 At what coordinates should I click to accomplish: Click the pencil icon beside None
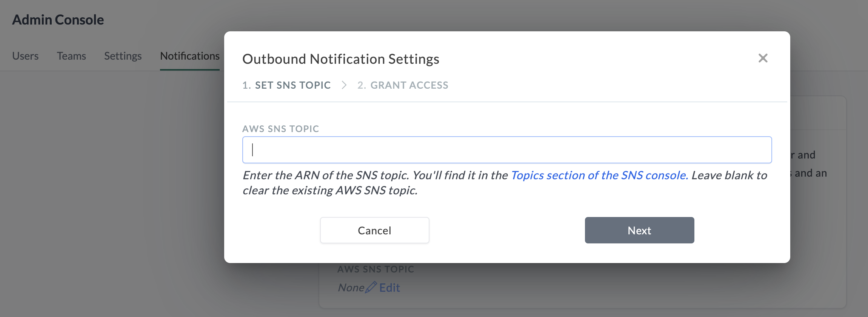coord(371,287)
